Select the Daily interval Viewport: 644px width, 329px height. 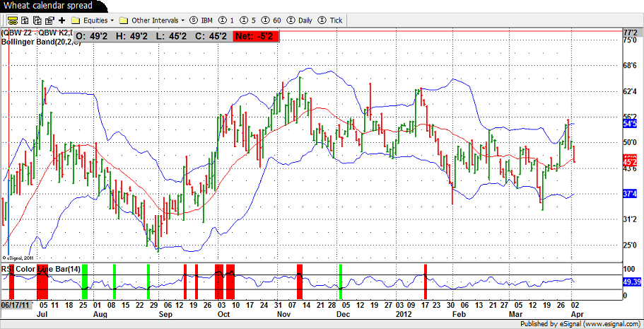tap(300, 21)
